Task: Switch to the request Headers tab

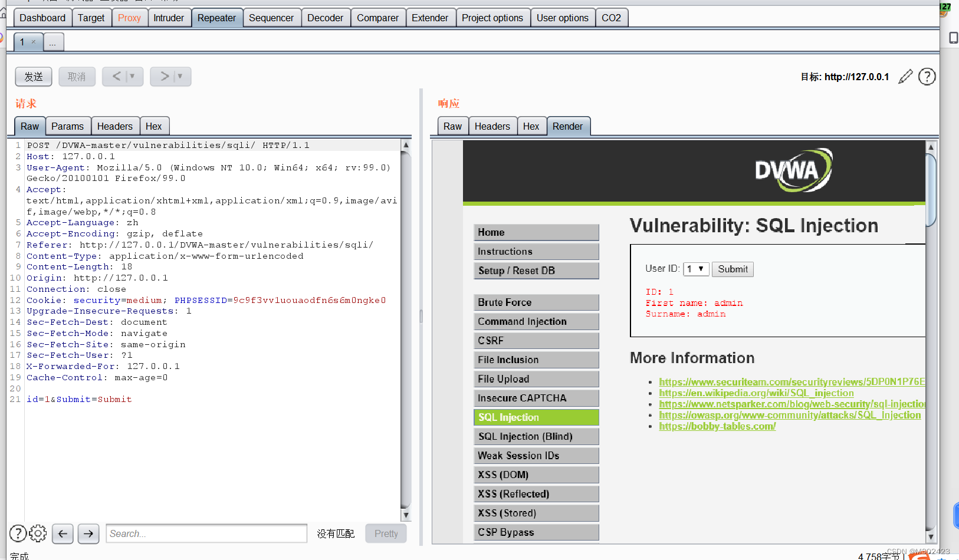Action: 115,126
